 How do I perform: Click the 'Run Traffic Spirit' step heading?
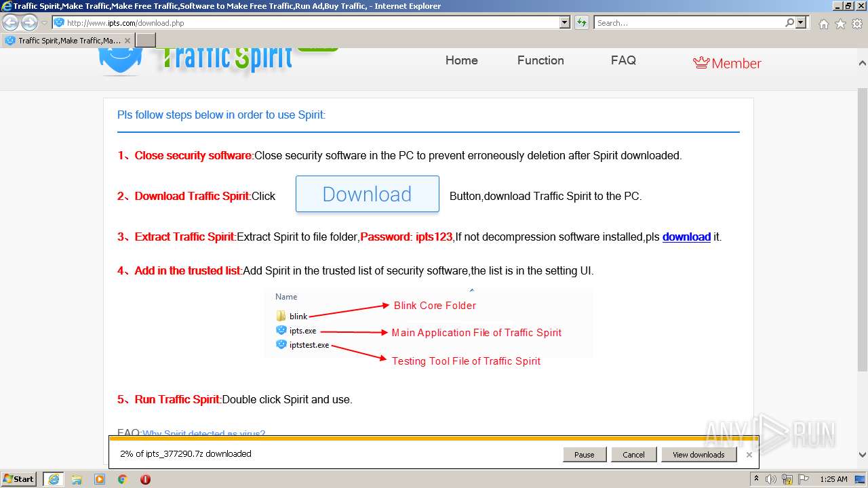click(177, 400)
